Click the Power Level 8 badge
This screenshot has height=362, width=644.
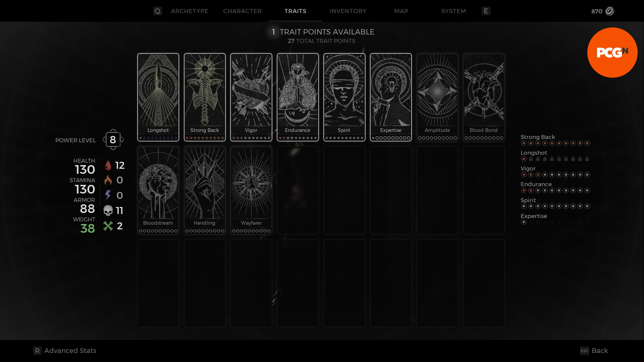coord(113,140)
